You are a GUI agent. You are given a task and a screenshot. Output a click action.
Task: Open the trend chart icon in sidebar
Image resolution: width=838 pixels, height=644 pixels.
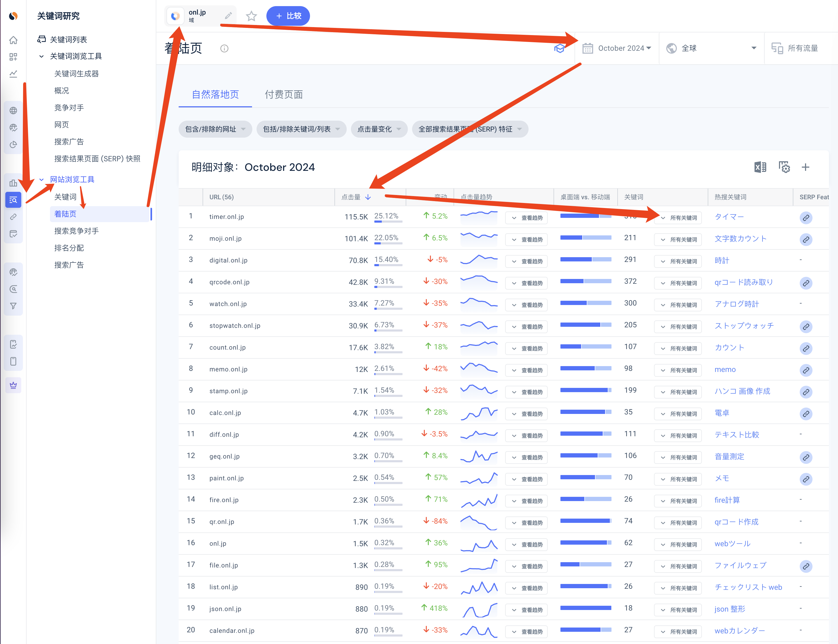tap(13, 74)
